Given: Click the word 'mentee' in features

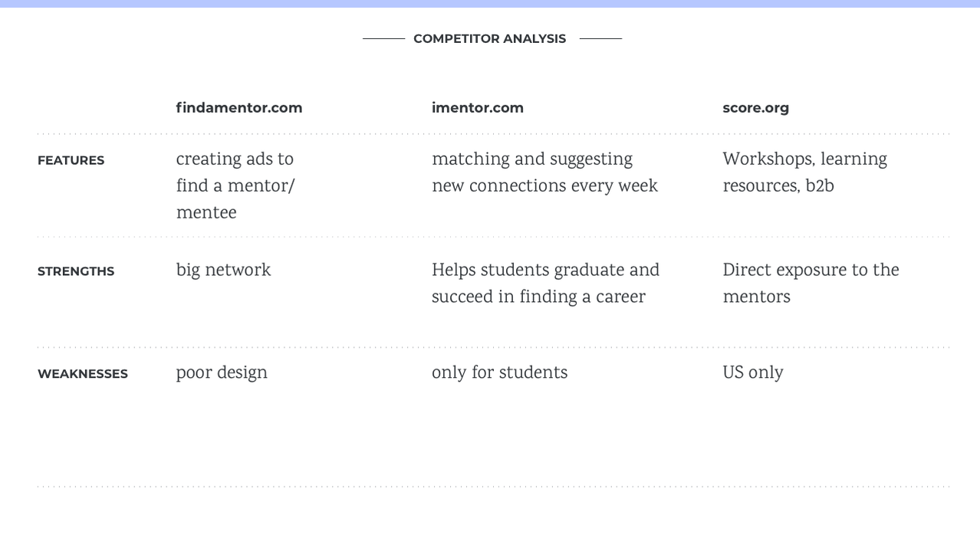Looking at the screenshot, I should click(206, 213).
